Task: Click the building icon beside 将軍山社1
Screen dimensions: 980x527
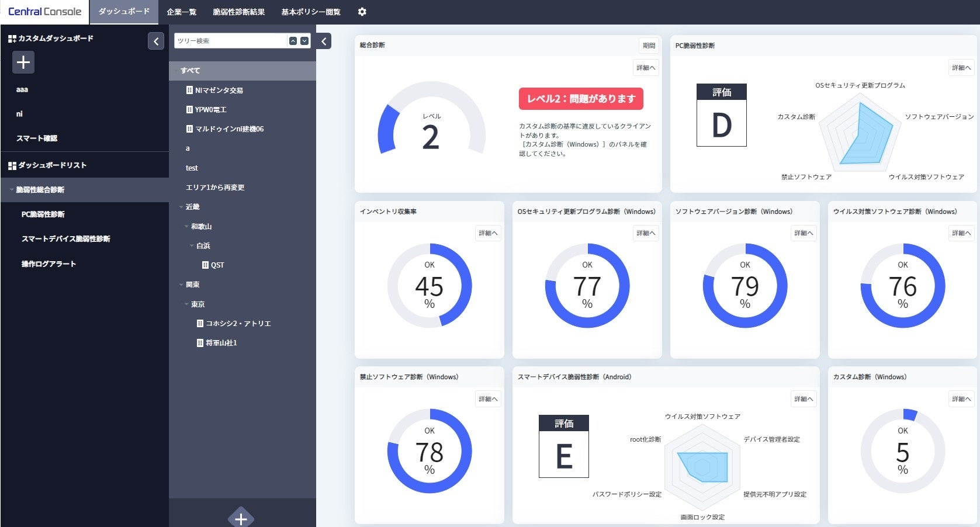Action: [200, 342]
